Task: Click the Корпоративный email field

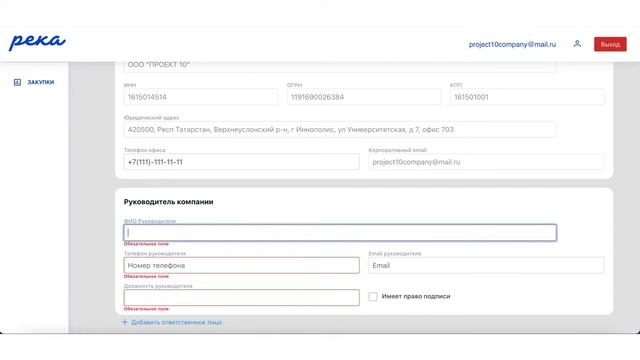Action: point(486,162)
